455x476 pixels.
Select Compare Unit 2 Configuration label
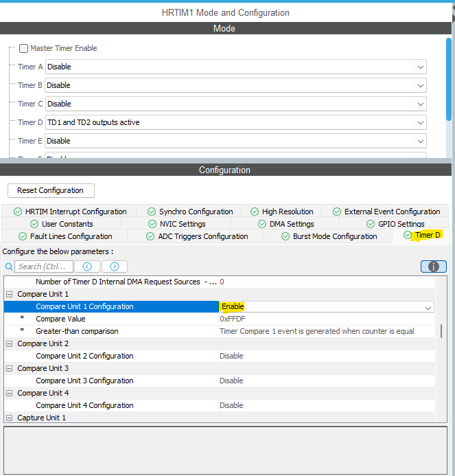pos(84,356)
